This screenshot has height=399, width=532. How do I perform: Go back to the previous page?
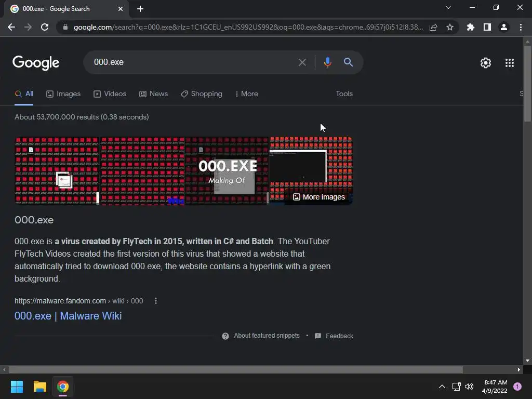point(11,27)
